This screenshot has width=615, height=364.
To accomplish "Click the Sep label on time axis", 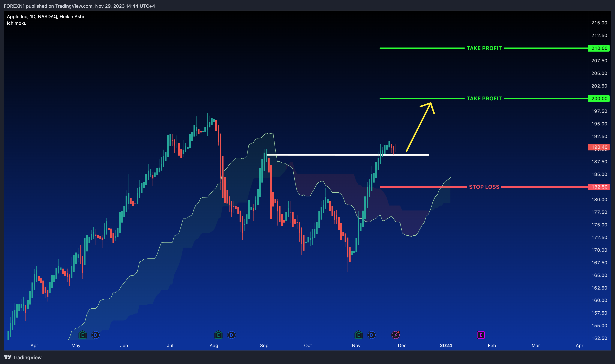I will pos(264,345).
